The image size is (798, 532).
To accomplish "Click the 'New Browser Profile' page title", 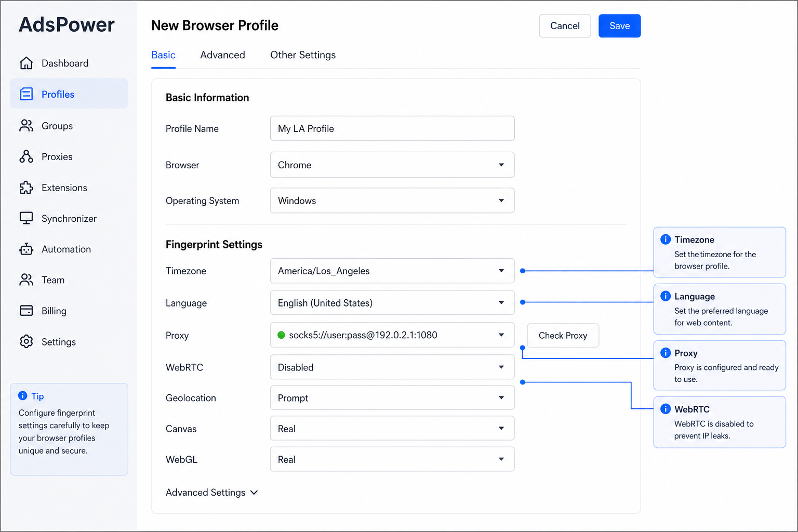I will 215,25.
